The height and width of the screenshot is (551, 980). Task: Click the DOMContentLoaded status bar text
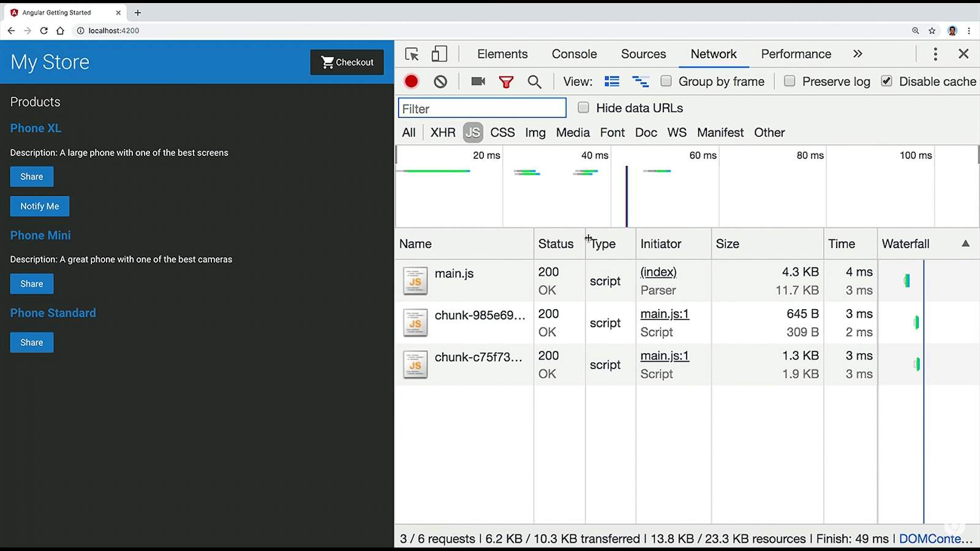click(x=935, y=539)
